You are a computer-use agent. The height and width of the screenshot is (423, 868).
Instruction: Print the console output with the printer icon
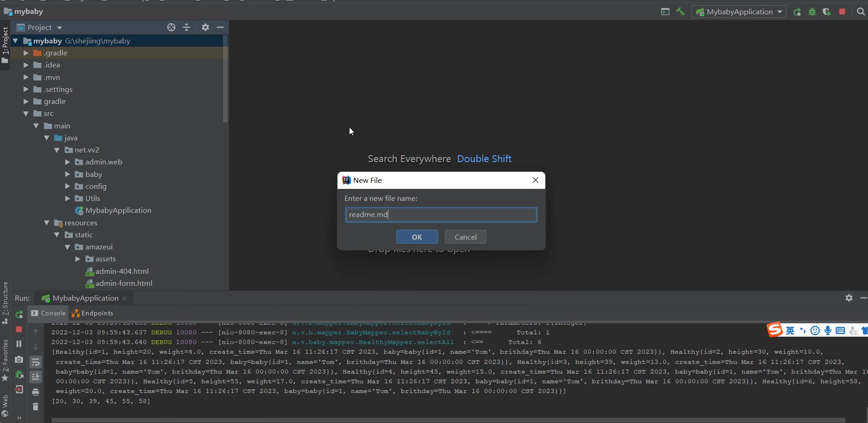(x=36, y=392)
